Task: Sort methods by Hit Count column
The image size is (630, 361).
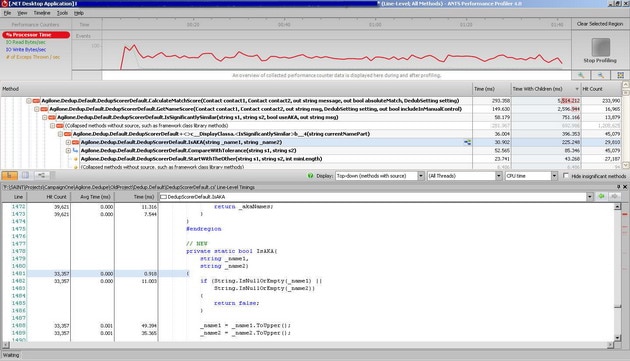Action: tap(601, 89)
